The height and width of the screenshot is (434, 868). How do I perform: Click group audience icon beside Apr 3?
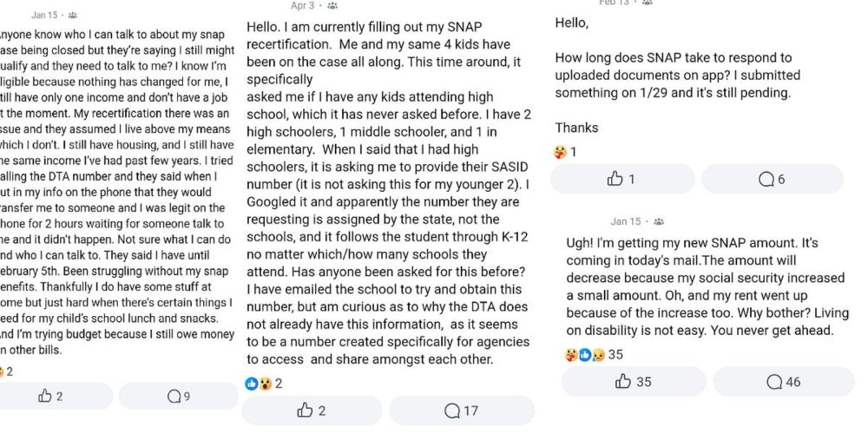332,6
